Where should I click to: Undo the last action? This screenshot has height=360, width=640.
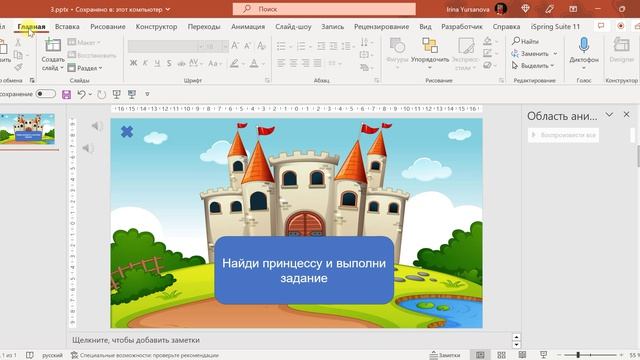click(x=81, y=94)
